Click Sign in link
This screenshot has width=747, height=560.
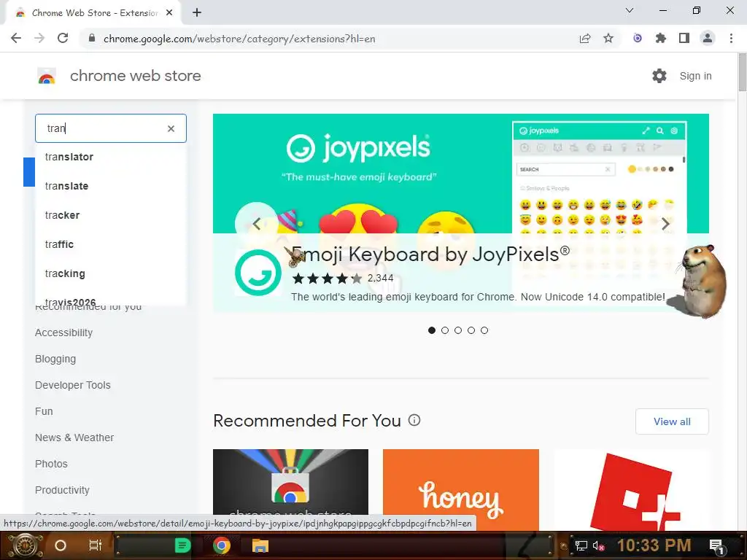pos(695,76)
